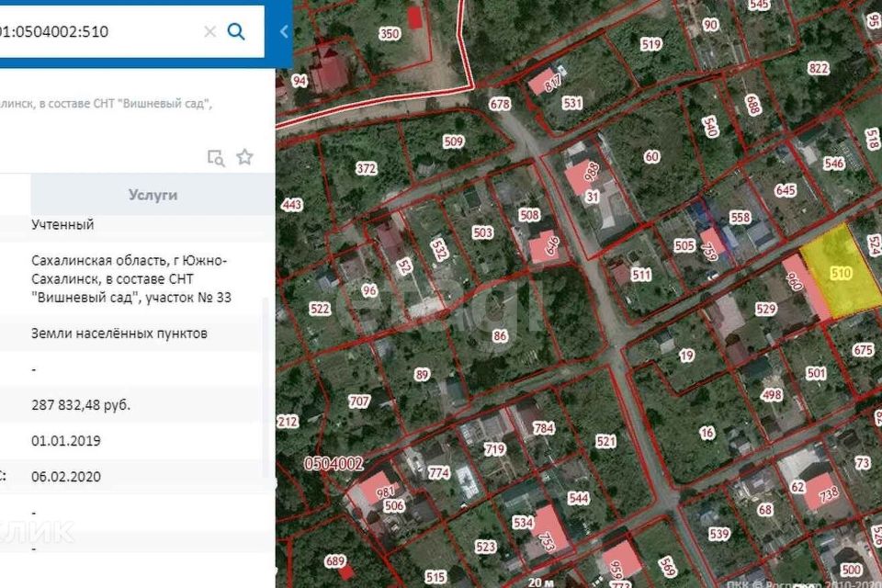The image size is (882, 588).
Task: Select parcel 509 on the map
Action: (x=453, y=142)
